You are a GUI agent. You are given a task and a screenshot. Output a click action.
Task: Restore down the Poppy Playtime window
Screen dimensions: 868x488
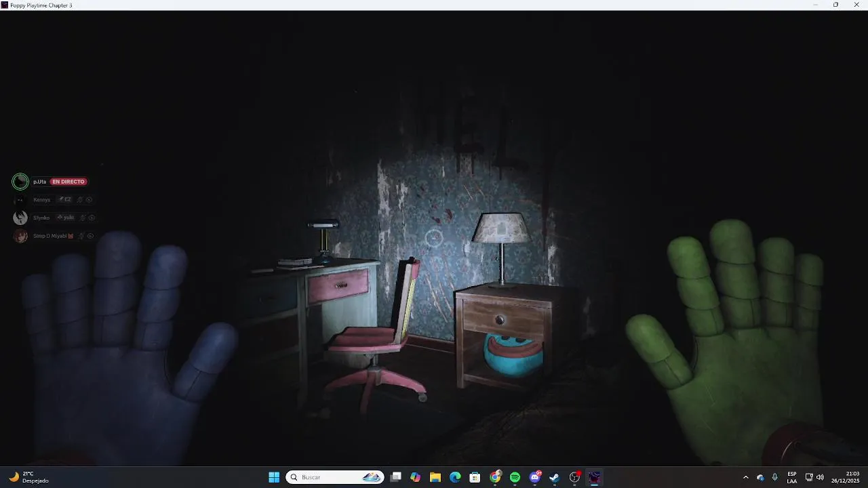835,5
